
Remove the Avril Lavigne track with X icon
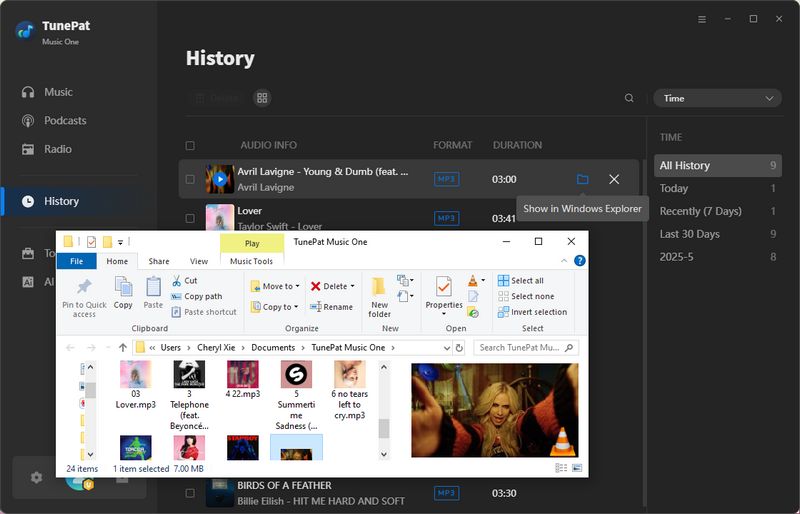coord(614,179)
